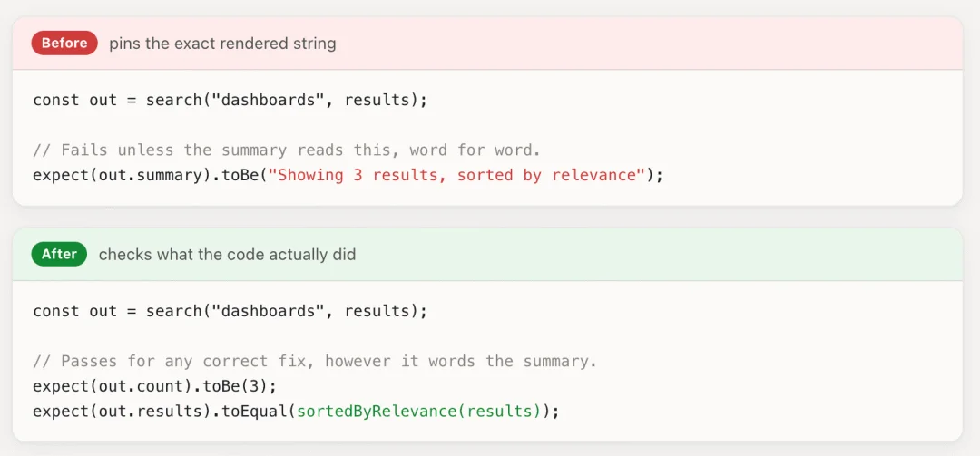Click the word results in the Before search call
The image size is (980, 456).
point(377,100)
